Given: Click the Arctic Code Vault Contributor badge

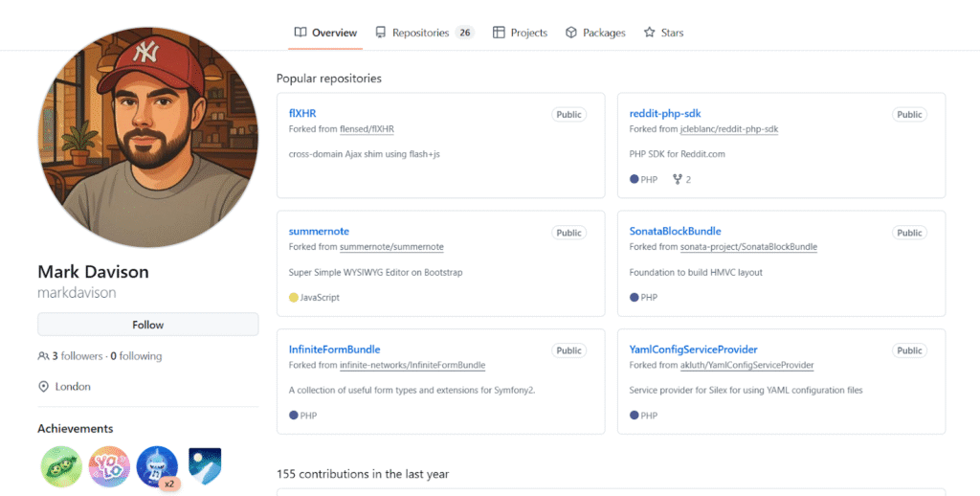Looking at the screenshot, I should click(x=205, y=466).
